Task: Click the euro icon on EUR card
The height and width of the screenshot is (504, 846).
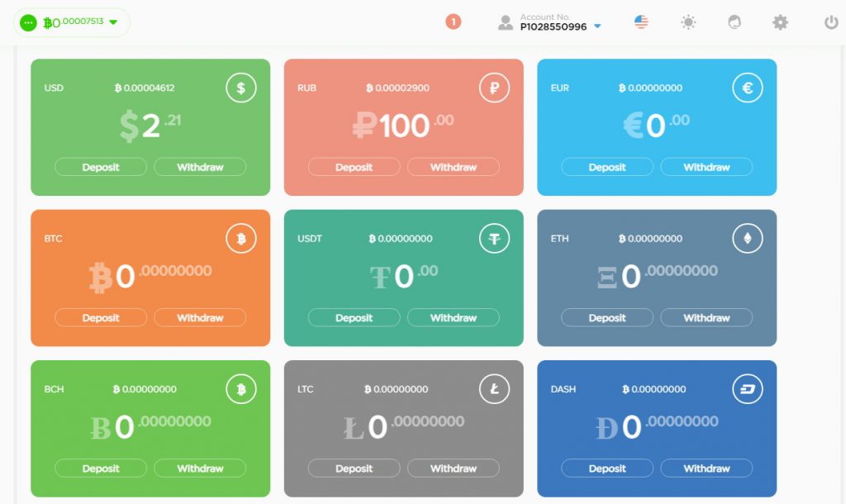Action: (x=747, y=88)
